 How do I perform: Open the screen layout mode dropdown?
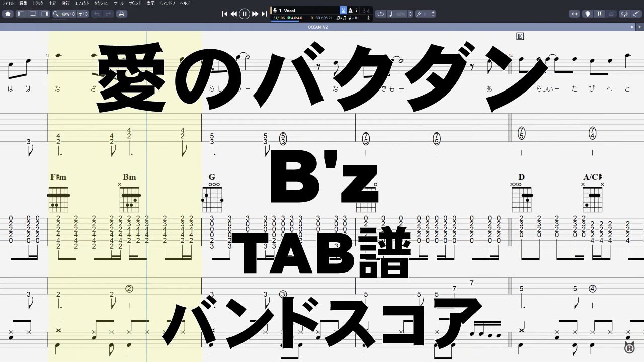coord(83,14)
